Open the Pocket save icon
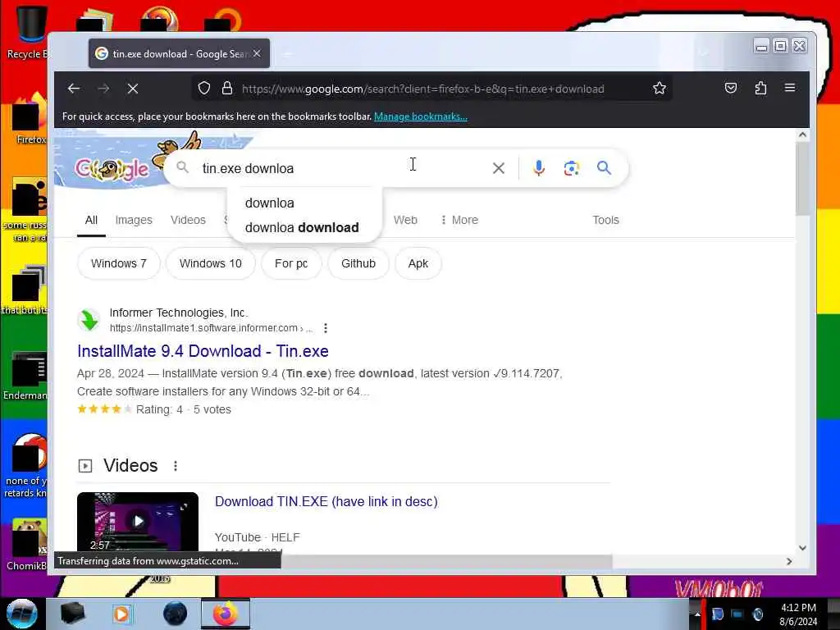Image resolution: width=840 pixels, height=630 pixels. [731, 89]
